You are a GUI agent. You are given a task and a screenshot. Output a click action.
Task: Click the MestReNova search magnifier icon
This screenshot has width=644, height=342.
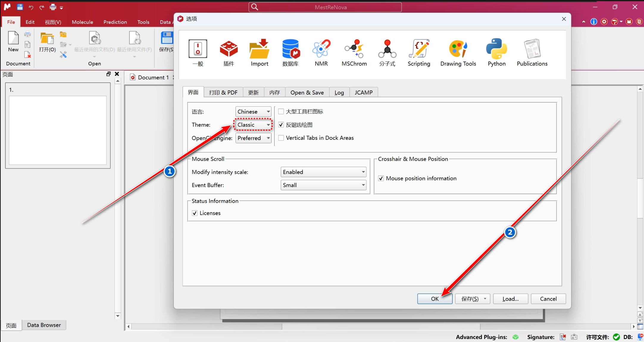(x=255, y=7)
